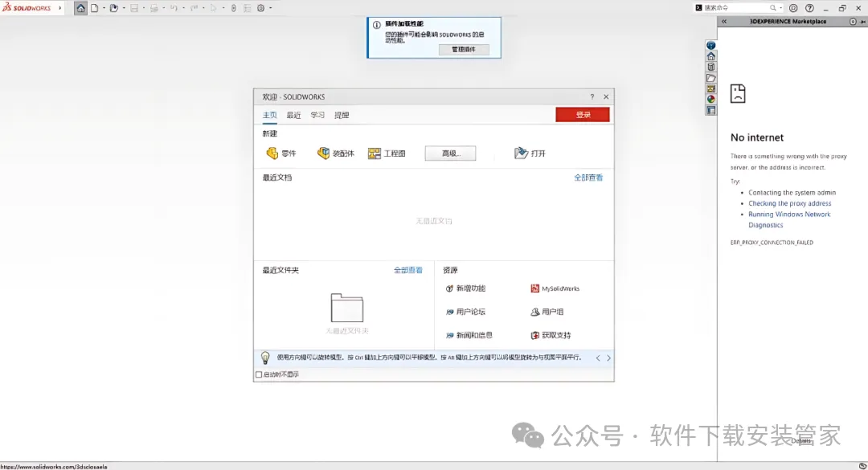
Task: Click the status bar icon at bottom right
Action: click(862, 466)
